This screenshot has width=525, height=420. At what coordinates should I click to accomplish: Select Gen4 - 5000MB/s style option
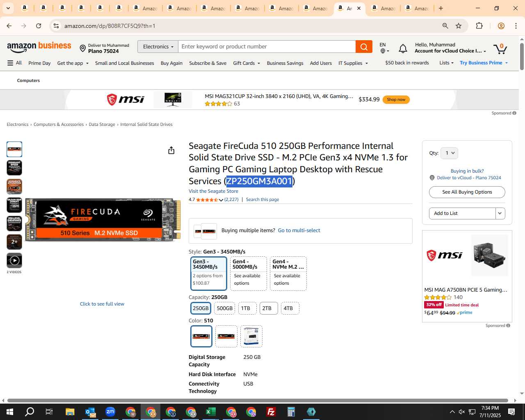[x=249, y=273]
